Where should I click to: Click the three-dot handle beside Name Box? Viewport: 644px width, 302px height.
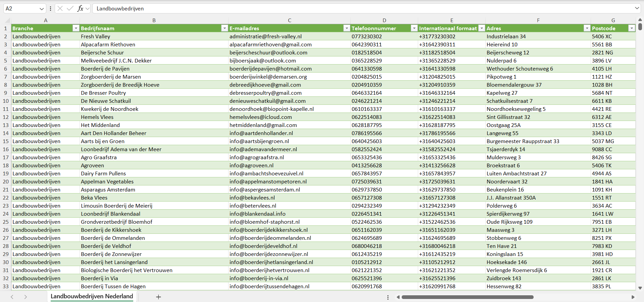(50, 8)
